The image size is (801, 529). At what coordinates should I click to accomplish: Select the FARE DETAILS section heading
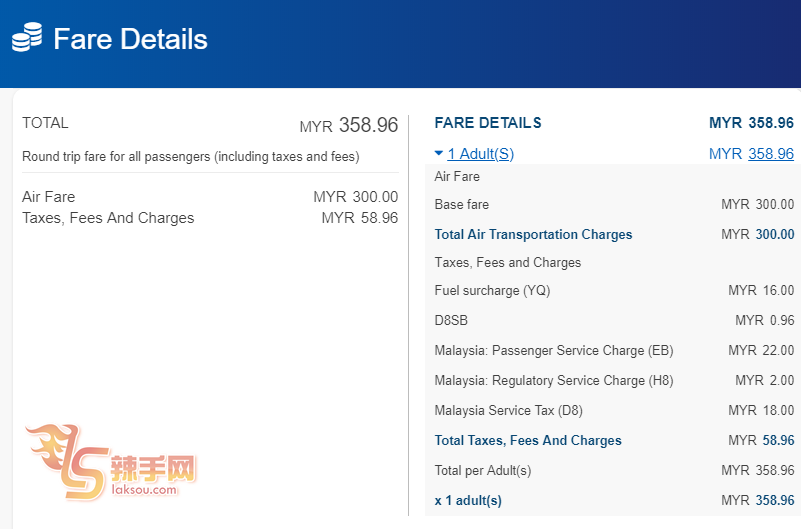click(x=488, y=123)
